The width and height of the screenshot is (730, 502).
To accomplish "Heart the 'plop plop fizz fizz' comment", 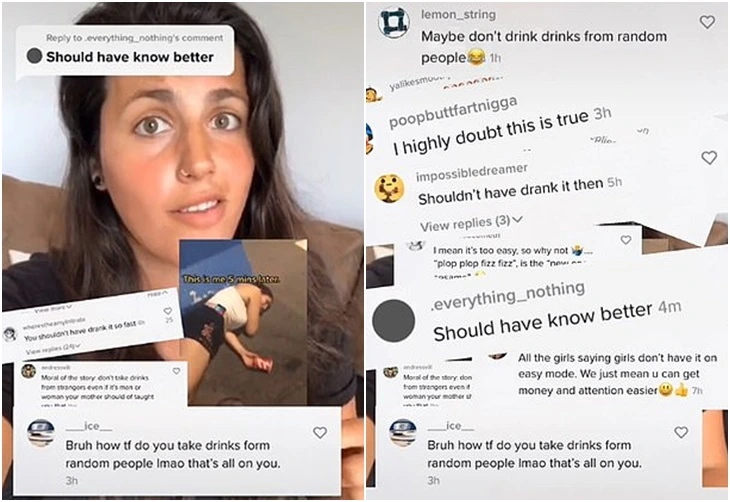I will tap(626, 240).
